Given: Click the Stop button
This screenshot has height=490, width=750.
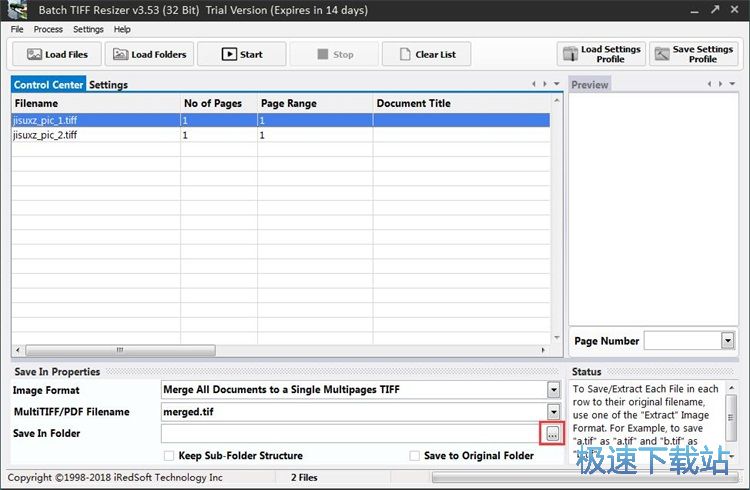Looking at the screenshot, I should (334, 54).
